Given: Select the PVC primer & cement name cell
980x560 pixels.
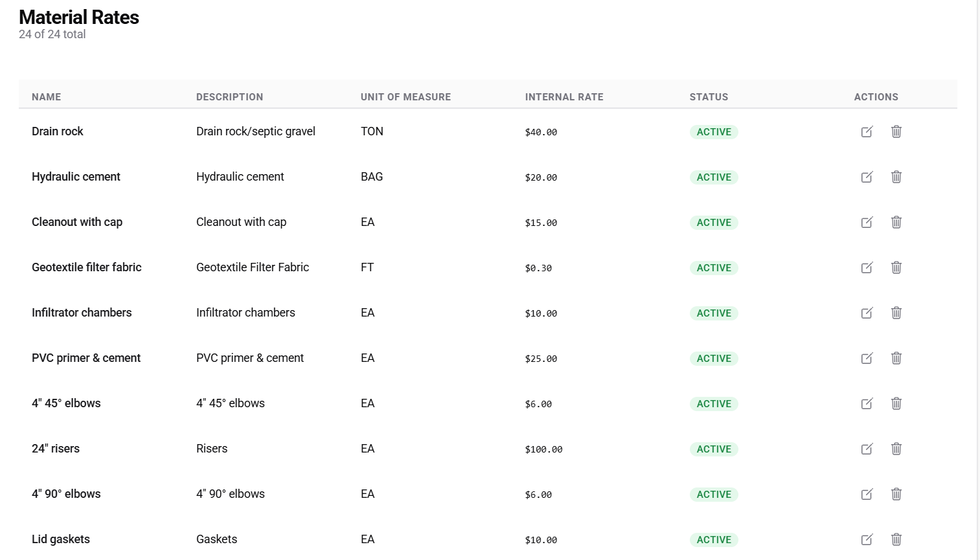Looking at the screenshot, I should coord(86,358).
